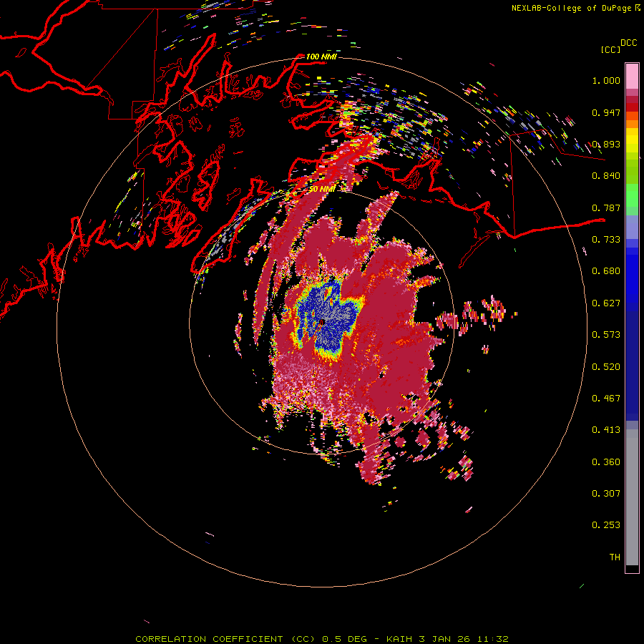The image size is (644, 644).
Task: Select the 0.307 legend value
Action: click(606, 494)
